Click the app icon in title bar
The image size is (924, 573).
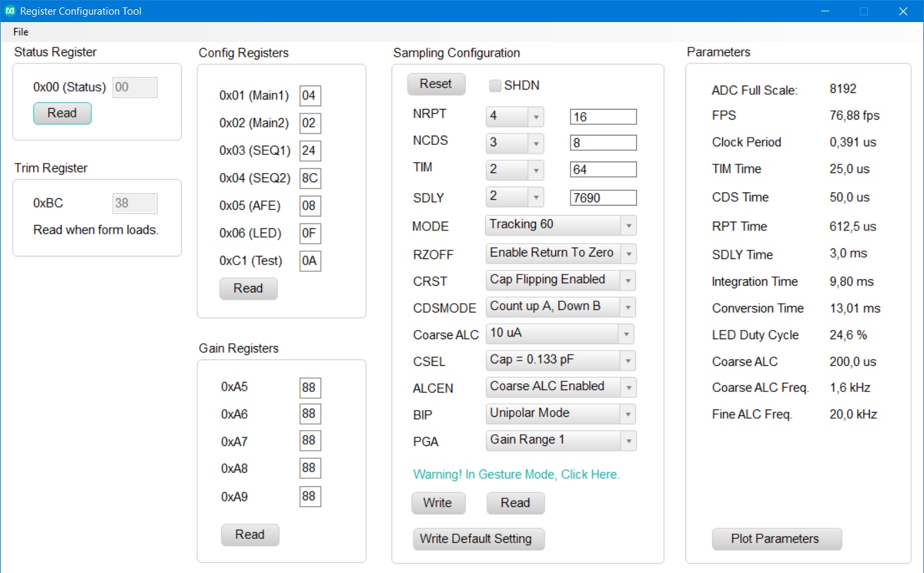click(10, 11)
